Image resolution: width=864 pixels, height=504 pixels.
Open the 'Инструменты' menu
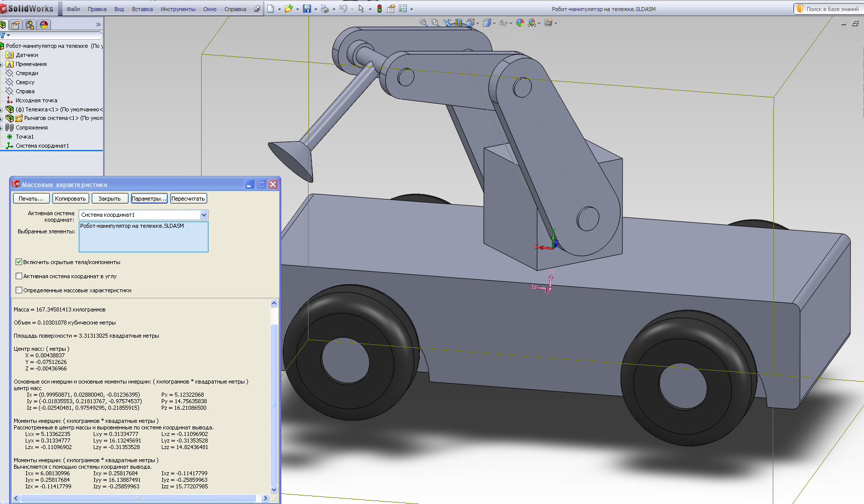click(x=177, y=9)
